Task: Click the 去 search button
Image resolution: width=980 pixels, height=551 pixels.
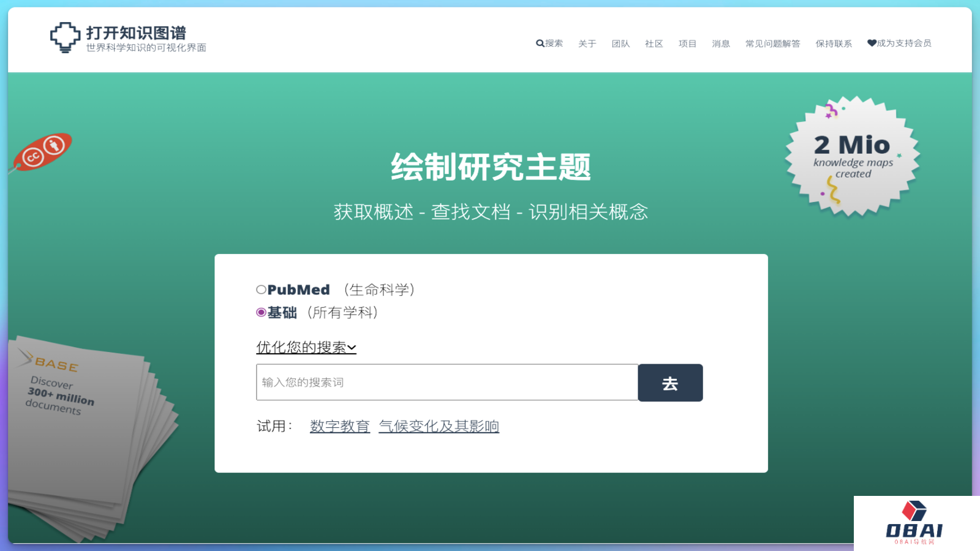Action: click(670, 383)
